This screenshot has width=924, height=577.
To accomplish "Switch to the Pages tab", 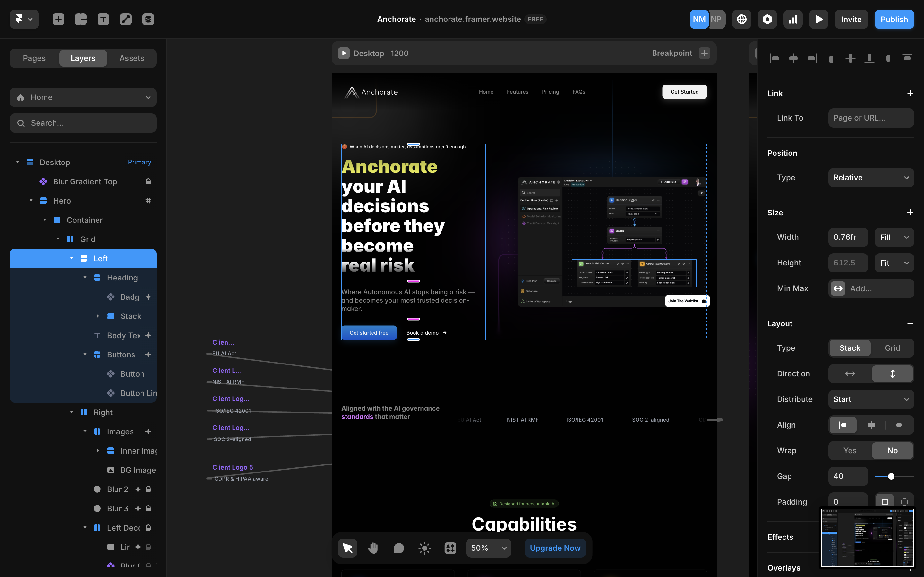I will click(x=34, y=58).
